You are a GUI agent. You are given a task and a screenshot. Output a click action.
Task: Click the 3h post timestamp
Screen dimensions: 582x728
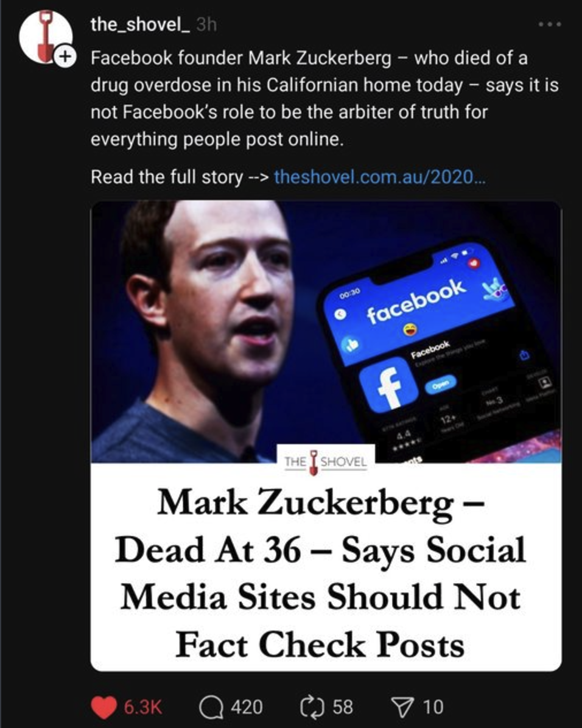pos(206,24)
